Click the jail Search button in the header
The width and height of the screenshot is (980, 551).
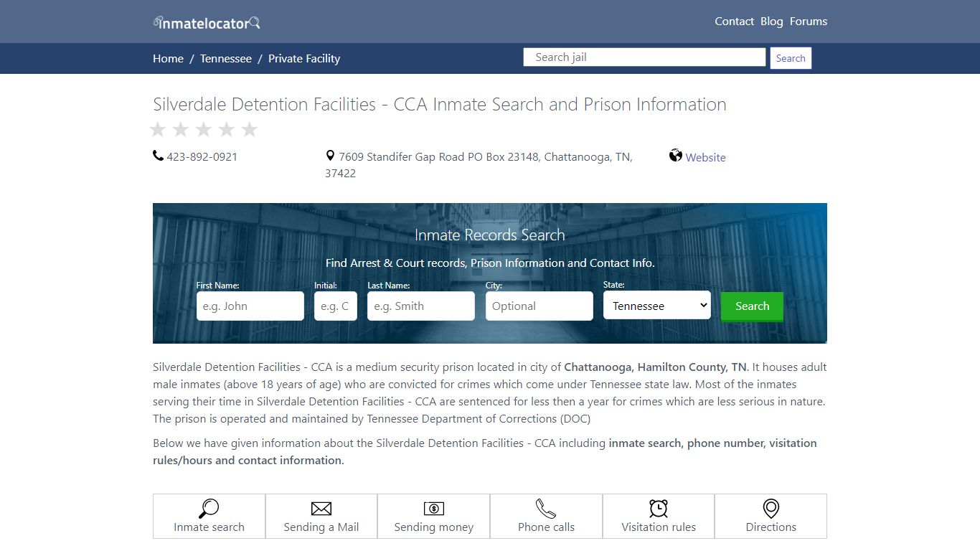791,58
